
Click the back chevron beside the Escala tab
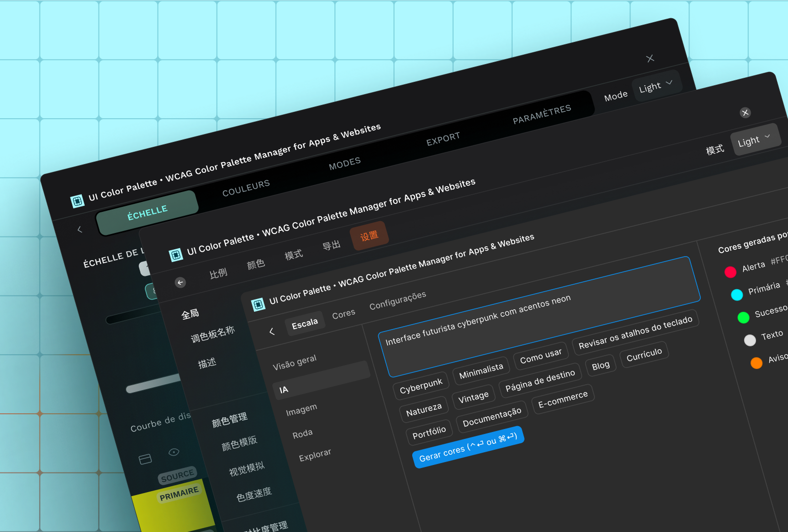coord(271,332)
